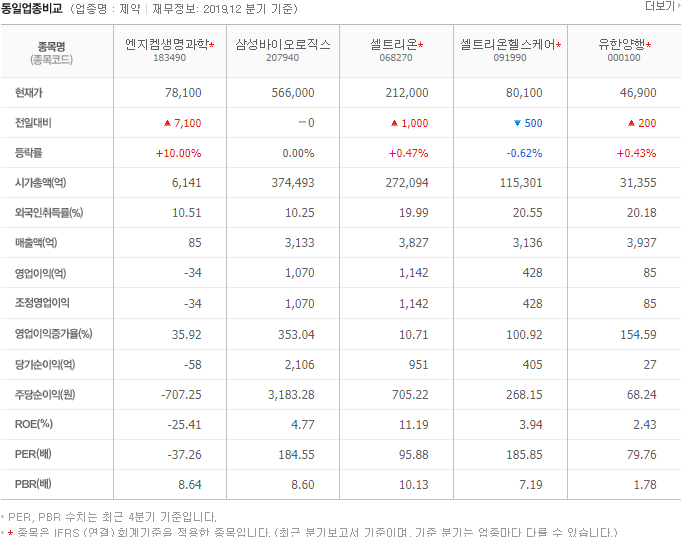Click EPS value 705.22
Image resolution: width=682 pixels, height=537 pixels.
pyautogui.click(x=410, y=394)
